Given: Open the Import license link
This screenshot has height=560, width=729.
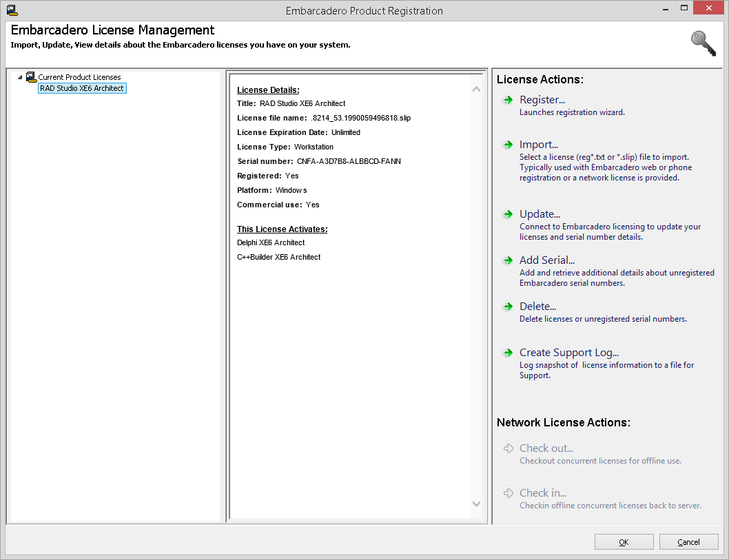Looking at the screenshot, I should pos(539,145).
